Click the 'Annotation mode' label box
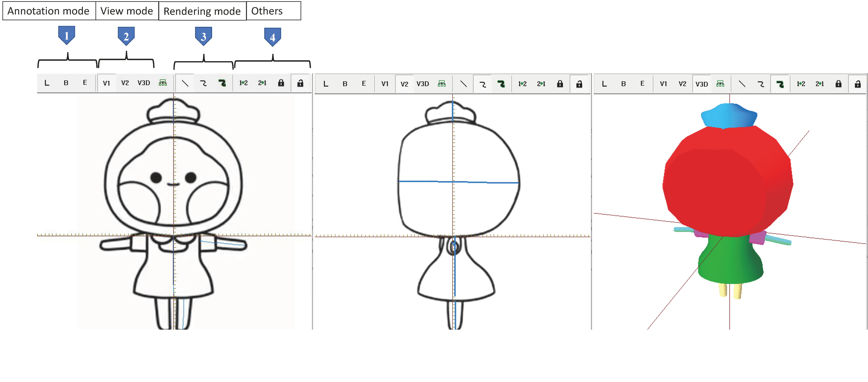The image size is (868, 382). (49, 11)
